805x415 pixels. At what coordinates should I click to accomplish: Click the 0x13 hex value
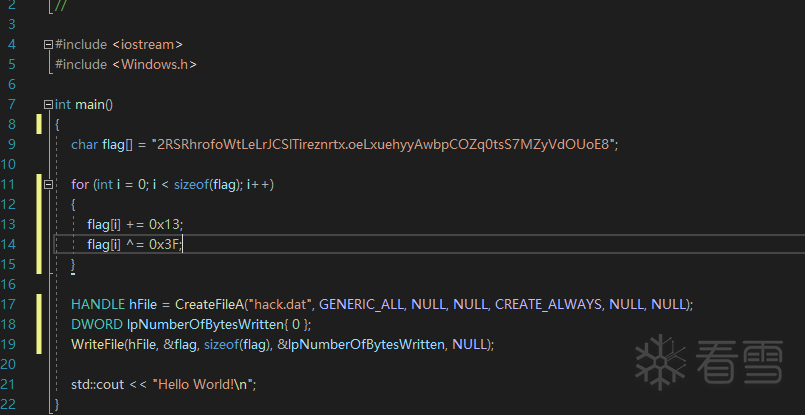point(165,224)
